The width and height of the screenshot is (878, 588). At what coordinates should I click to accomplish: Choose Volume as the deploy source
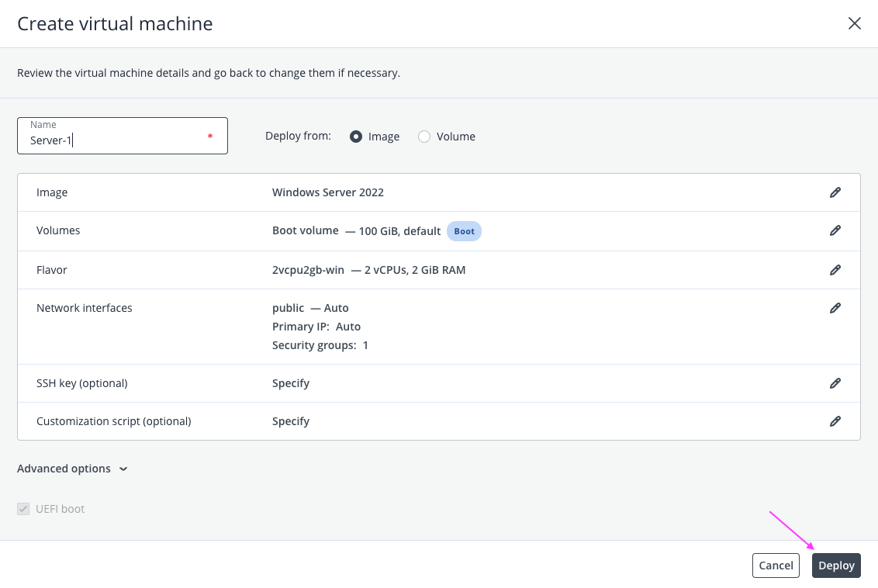[x=424, y=137]
